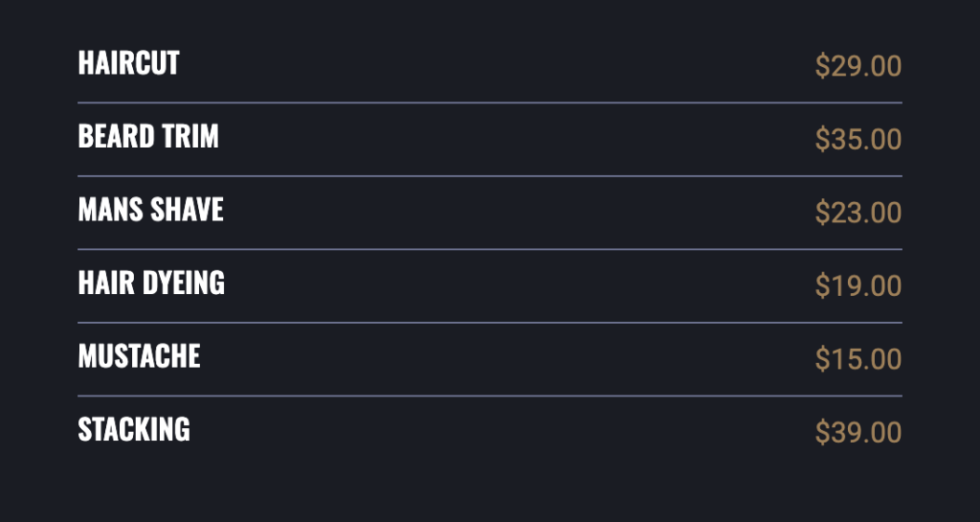Click the $23.00 shave price

(857, 212)
